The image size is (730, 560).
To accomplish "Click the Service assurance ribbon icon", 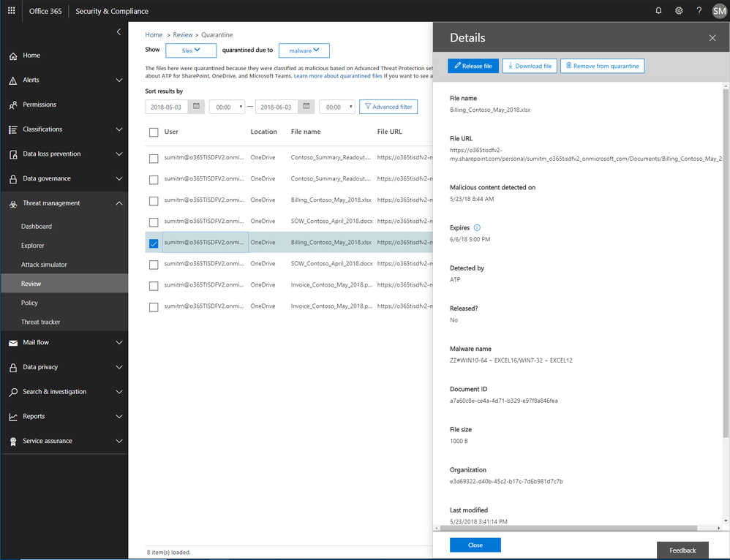I will [x=13, y=442].
